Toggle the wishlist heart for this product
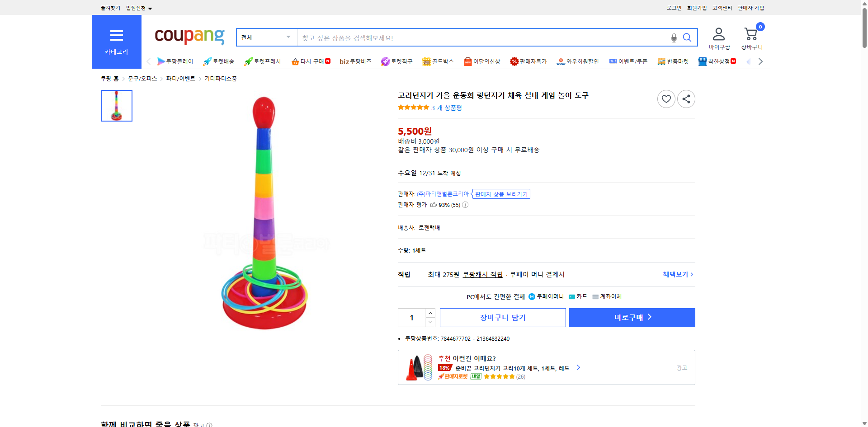The width and height of the screenshot is (868, 427). point(665,99)
